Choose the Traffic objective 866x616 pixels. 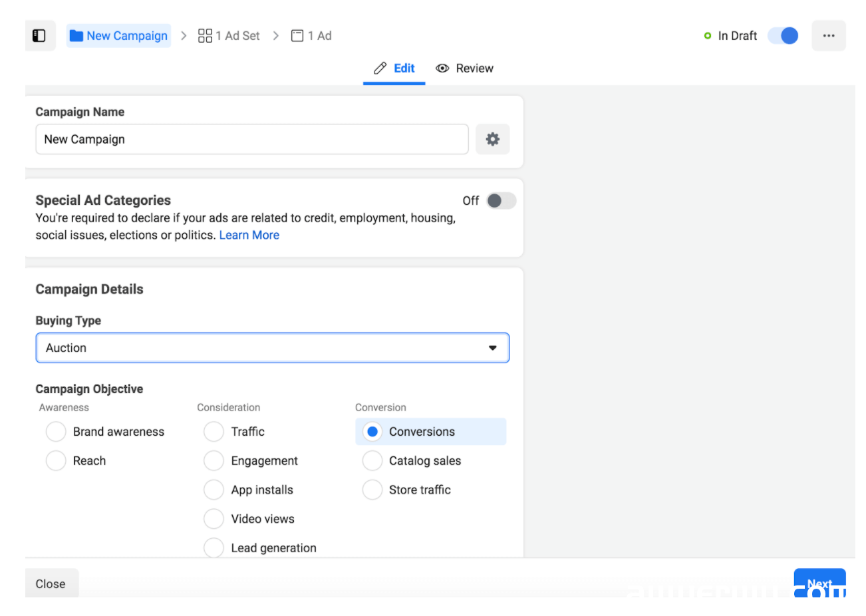coord(214,432)
